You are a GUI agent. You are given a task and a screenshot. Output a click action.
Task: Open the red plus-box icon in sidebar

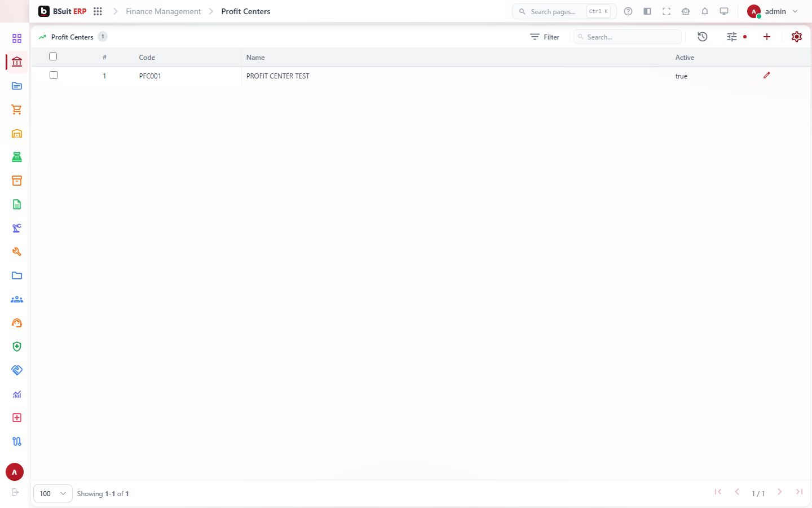tap(17, 418)
